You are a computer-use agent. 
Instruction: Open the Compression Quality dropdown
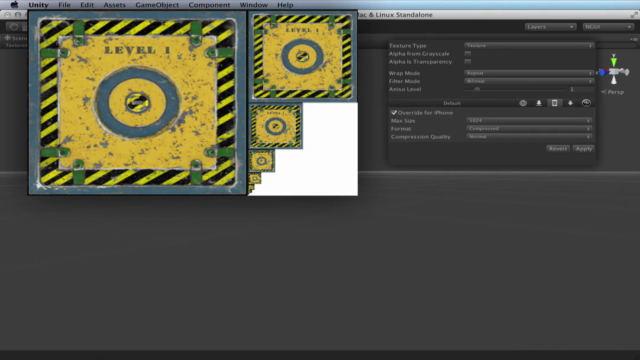click(x=529, y=137)
